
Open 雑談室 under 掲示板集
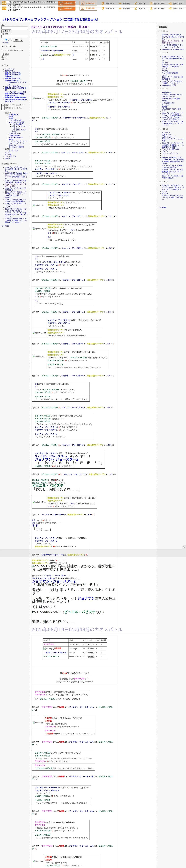11,117
